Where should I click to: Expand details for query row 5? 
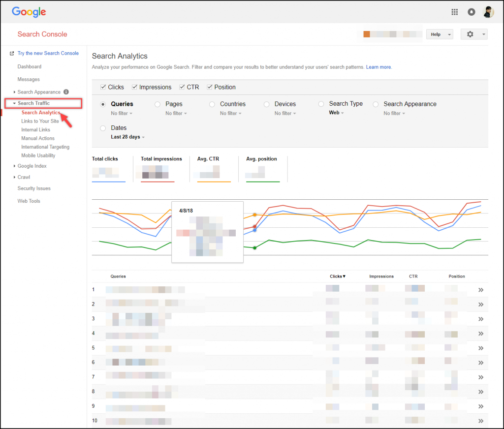pyautogui.click(x=481, y=348)
